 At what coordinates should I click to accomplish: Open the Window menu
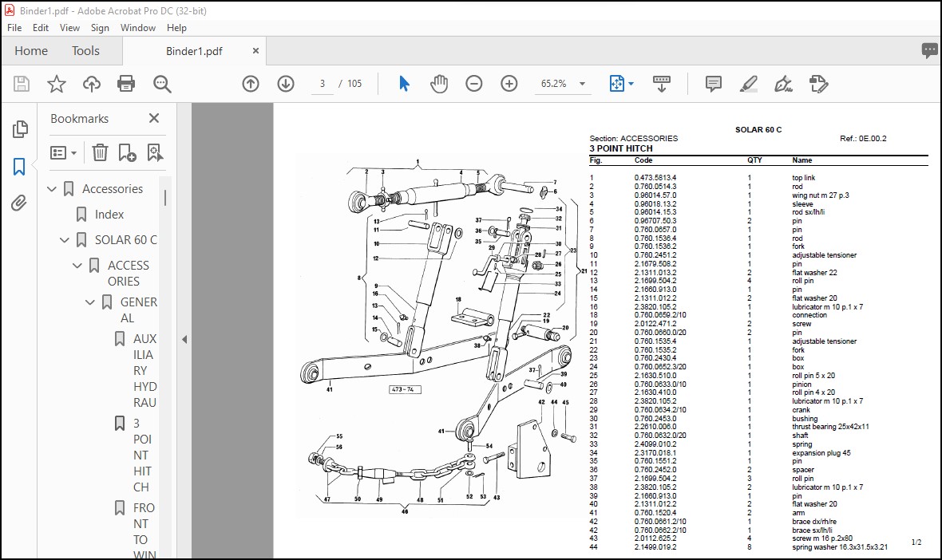(x=137, y=28)
